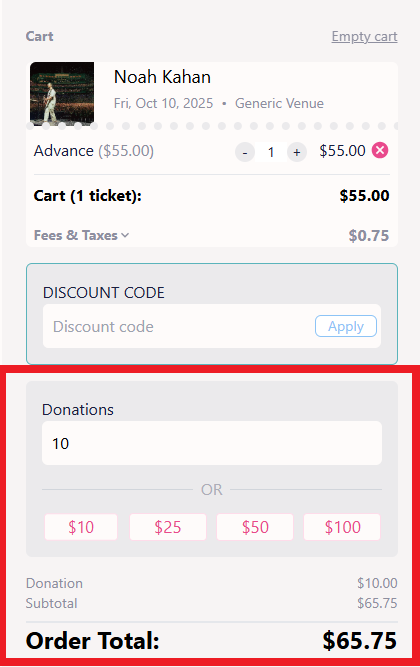Click the Fees & Taxes label

point(76,235)
